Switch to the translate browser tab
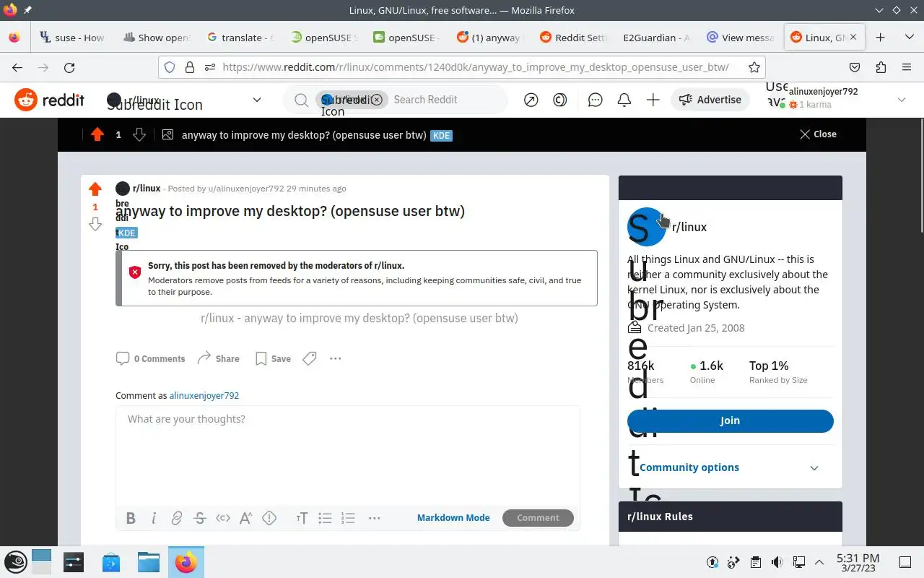Screen dimensions: 924x578 coord(240,38)
